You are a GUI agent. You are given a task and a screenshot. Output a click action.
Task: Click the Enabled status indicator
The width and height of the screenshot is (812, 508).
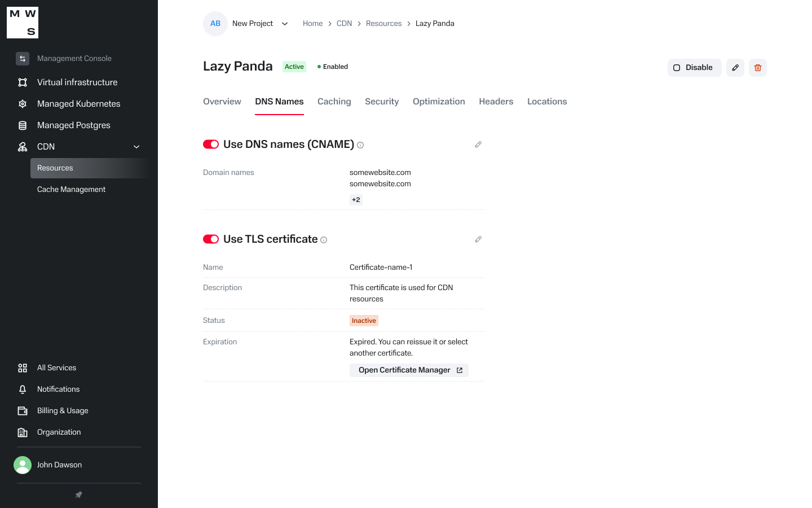(x=333, y=67)
